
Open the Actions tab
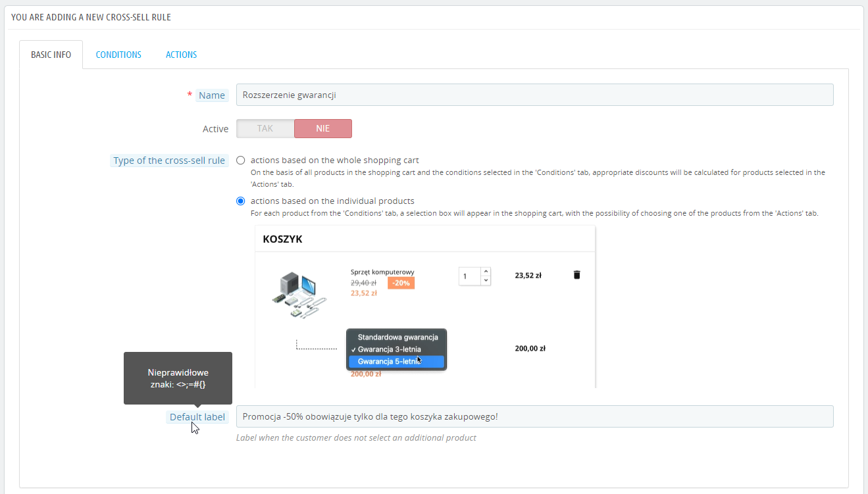[x=181, y=55]
